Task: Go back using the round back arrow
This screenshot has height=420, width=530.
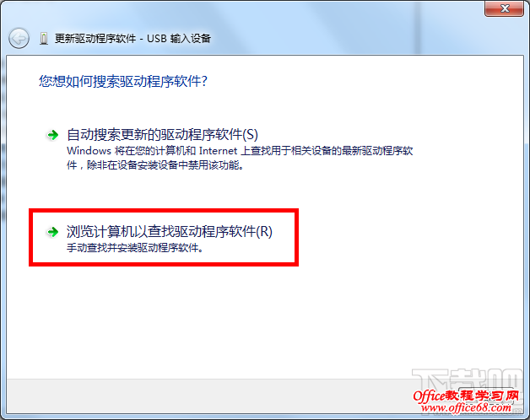Action: tap(19, 39)
